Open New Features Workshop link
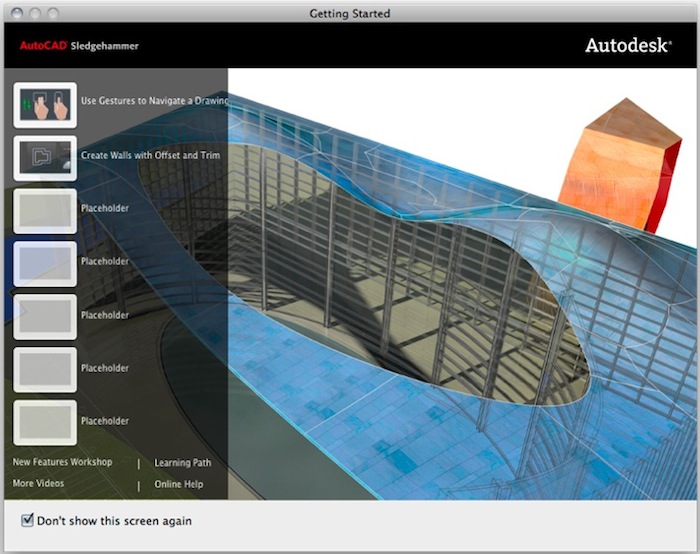The image size is (700, 554). (x=62, y=462)
